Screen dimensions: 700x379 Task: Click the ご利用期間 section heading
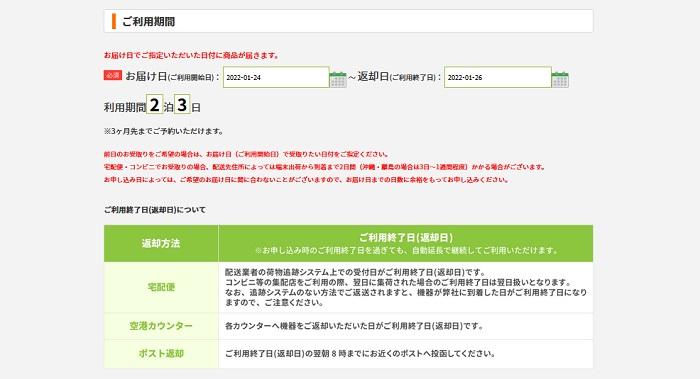(148, 21)
